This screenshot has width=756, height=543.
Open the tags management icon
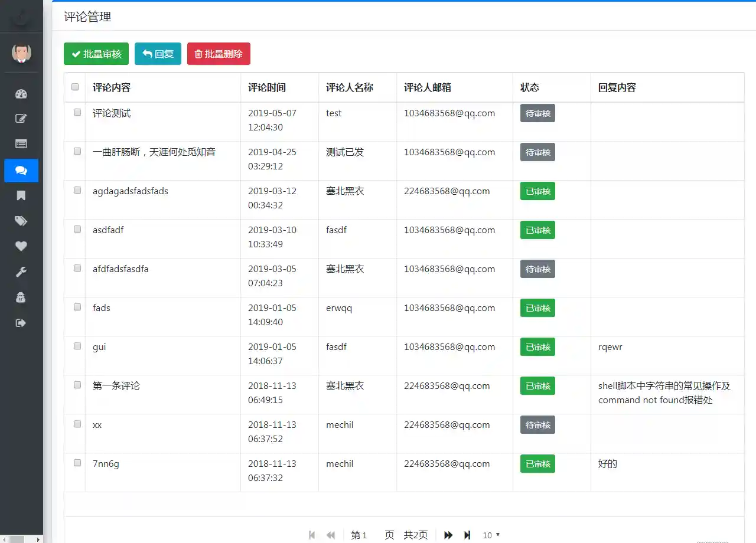point(21,220)
